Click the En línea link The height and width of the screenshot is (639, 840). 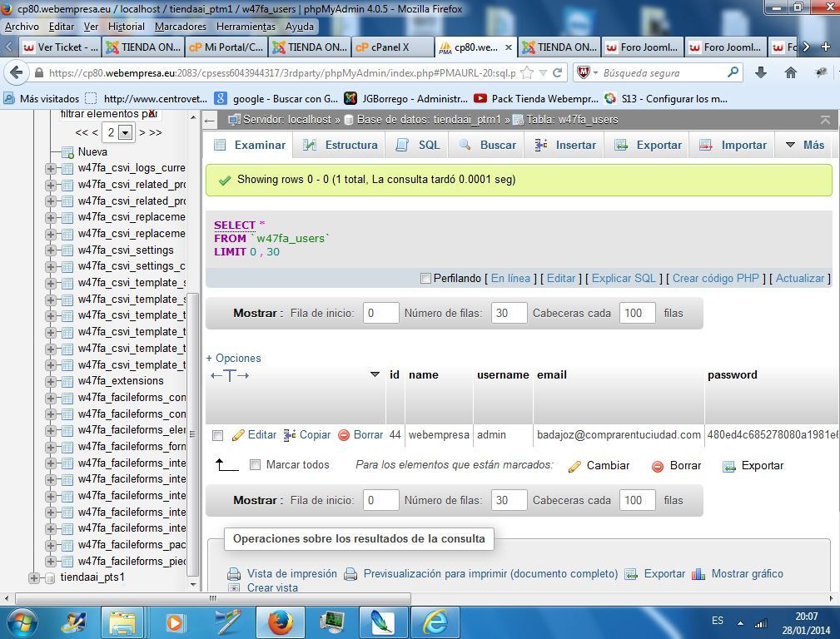coord(510,279)
